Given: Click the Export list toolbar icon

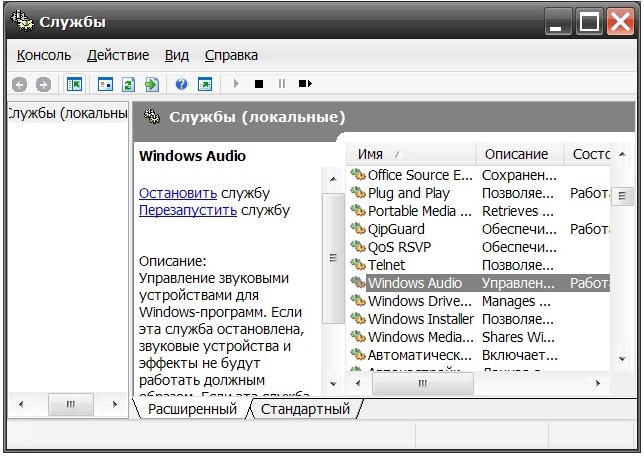Looking at the screenshot, I should pyautogui.click(x=152, y=85).
